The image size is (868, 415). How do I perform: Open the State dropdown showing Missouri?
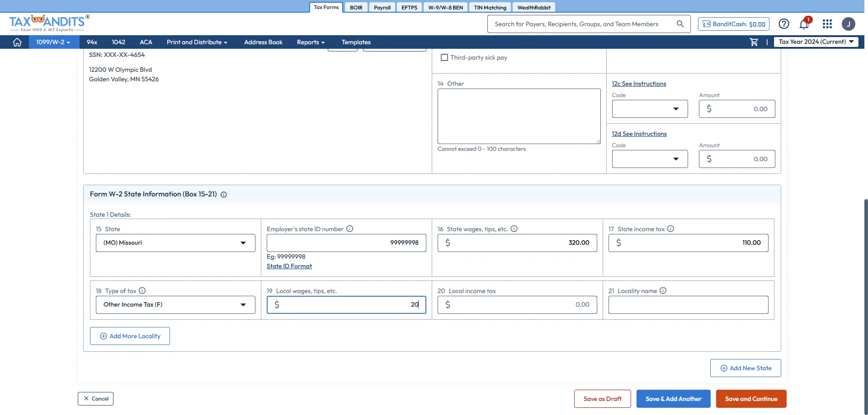(175, 243)
